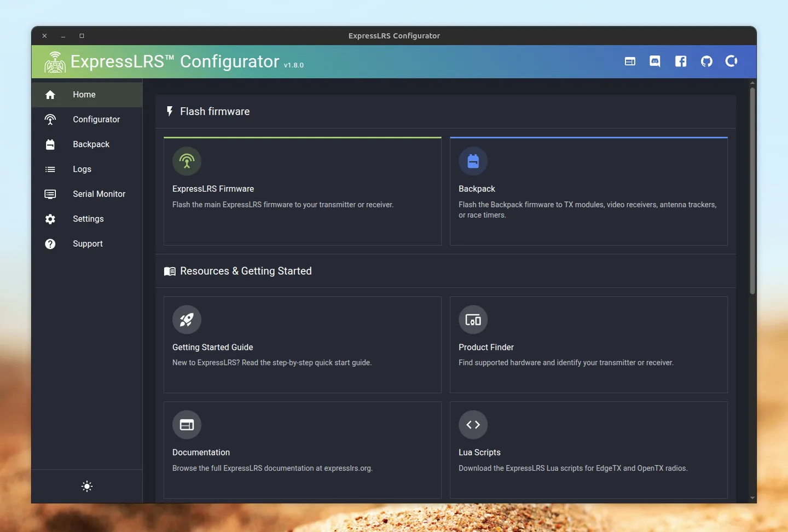The height and width of the screenshot is (532, 788).
Task: Open the Backpack firmware card title
Action: tap(477, 189)
